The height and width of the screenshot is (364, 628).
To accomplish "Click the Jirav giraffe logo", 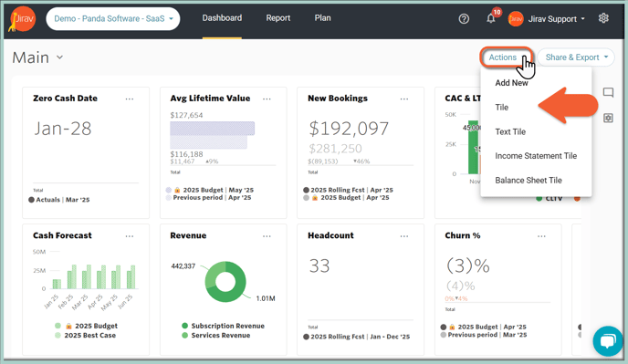I will [x=22, y=19].
